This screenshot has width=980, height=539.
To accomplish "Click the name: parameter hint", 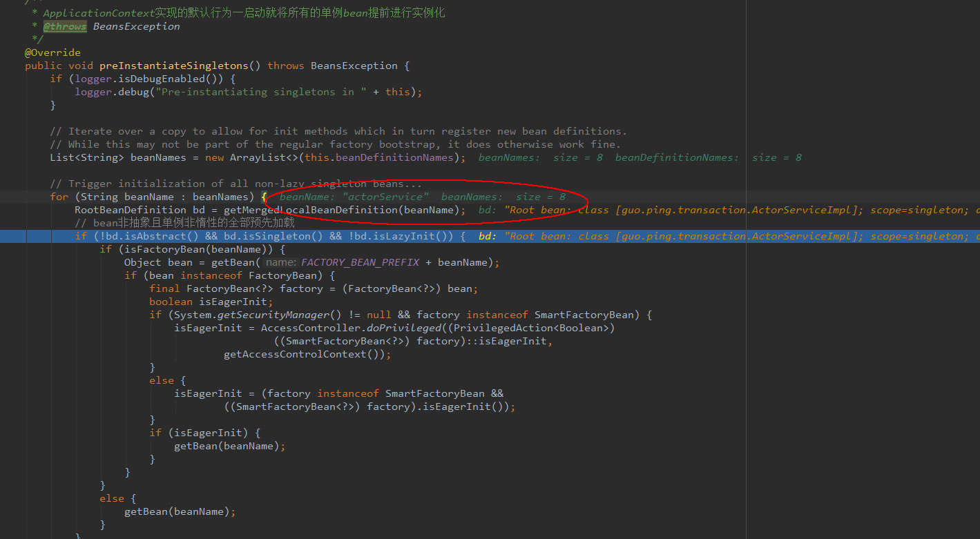I will [281, 262].
